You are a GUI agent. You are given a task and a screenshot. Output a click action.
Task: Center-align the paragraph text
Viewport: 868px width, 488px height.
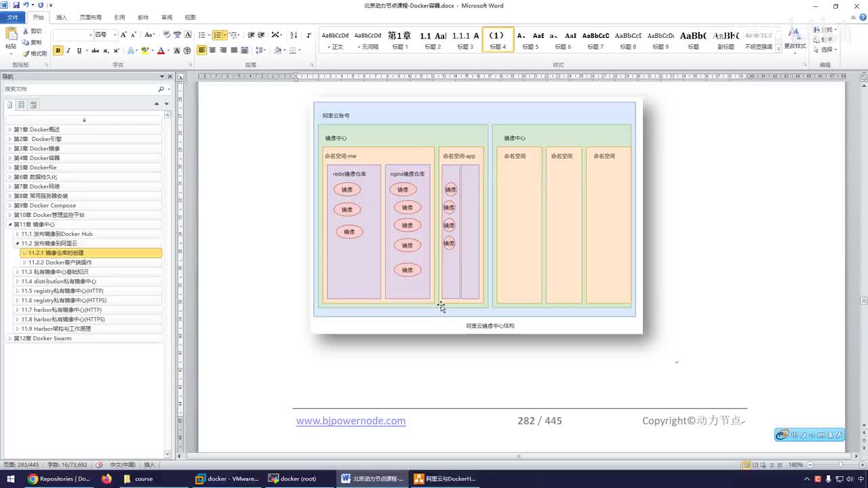(x=212, y=50)
